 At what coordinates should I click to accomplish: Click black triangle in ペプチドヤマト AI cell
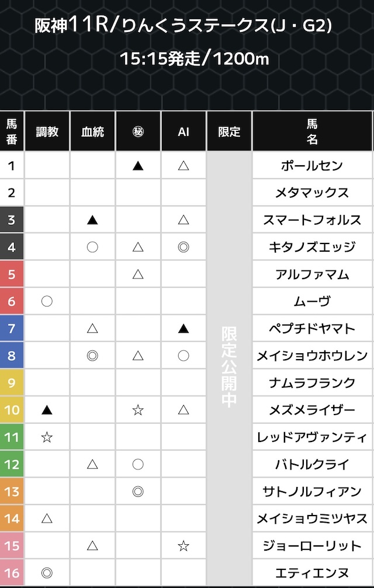coord(183,329)
